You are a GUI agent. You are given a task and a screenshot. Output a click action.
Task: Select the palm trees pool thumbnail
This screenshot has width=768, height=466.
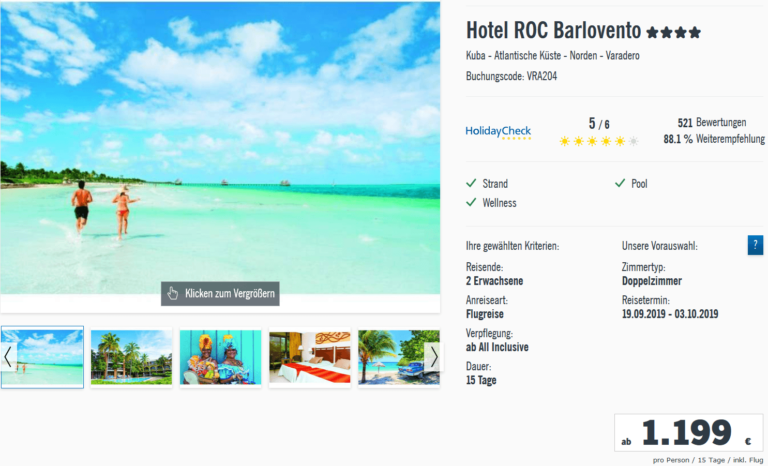(131, 357)
